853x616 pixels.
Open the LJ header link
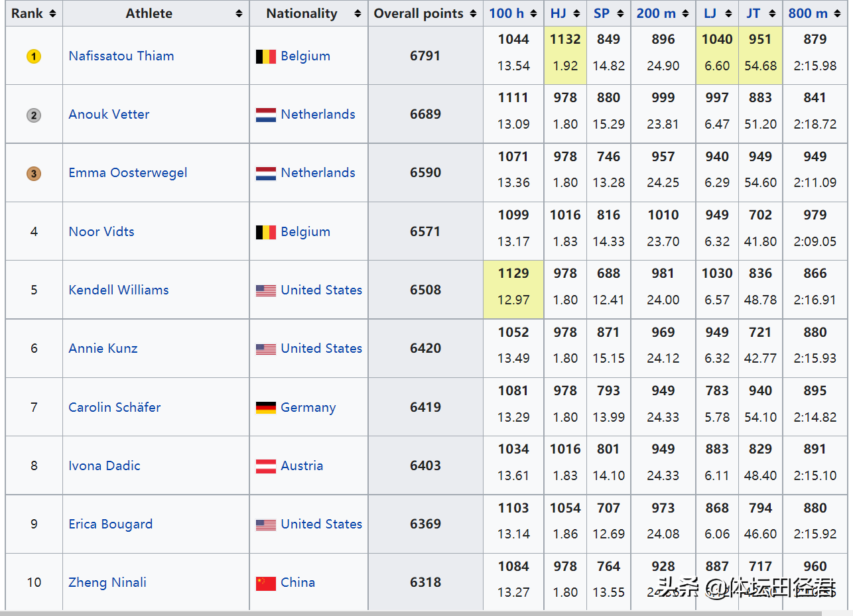click(x=710, y=13)
